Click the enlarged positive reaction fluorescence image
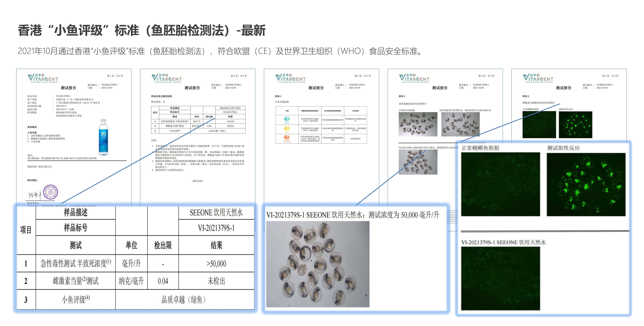Screen dimensions: 644x326 [586, 184]
